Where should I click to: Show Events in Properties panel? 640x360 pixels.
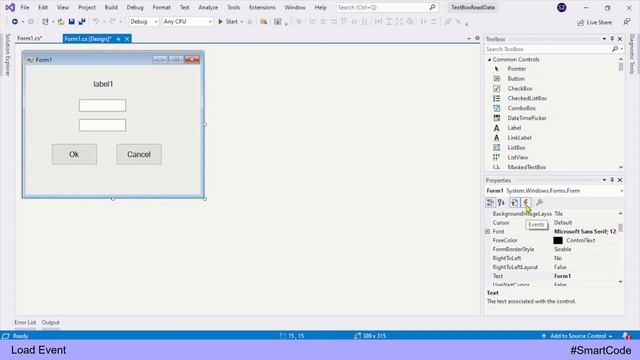click(x=526, y=202)
